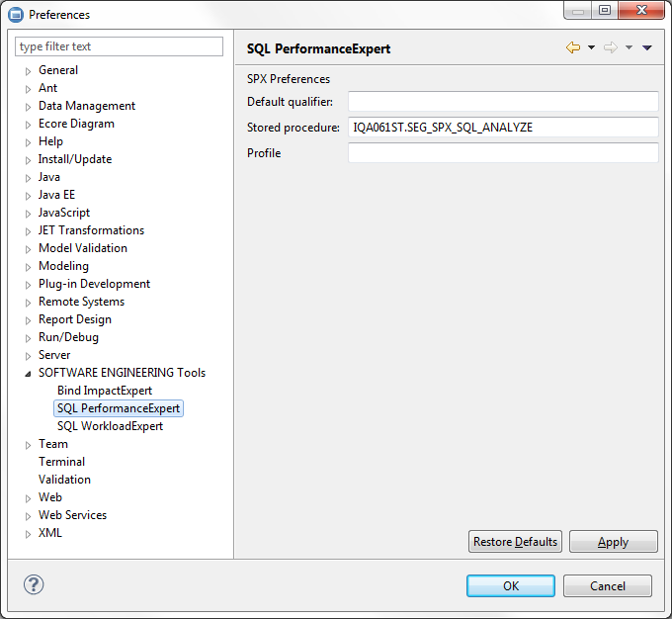The image size is (672, 619).
Task: Click in the type filter text box
Action: pos(120,46)
